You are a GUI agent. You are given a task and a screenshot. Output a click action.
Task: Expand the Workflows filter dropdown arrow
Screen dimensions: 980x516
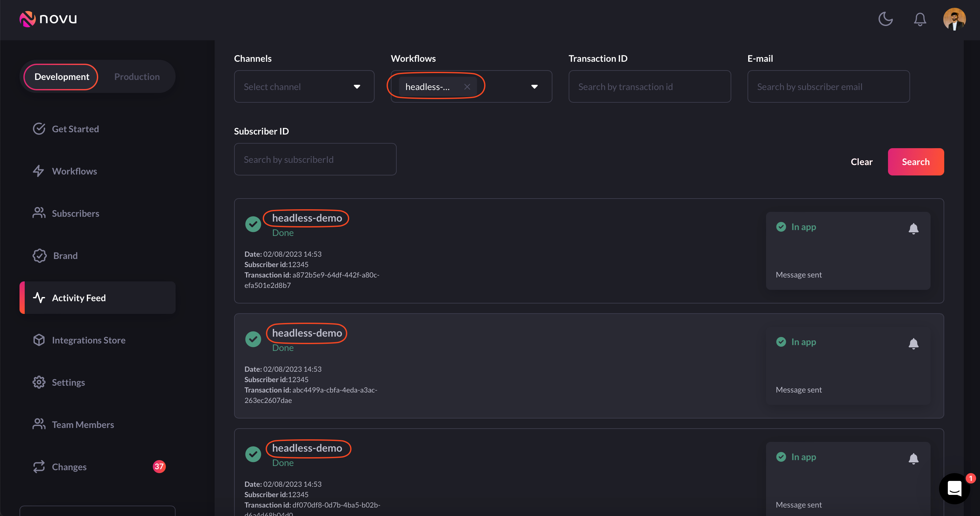click(534, 87)
